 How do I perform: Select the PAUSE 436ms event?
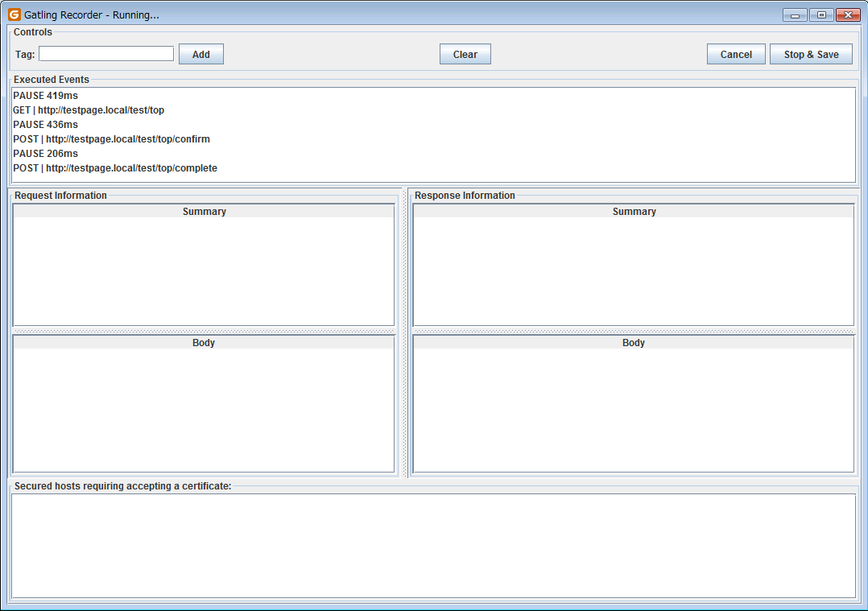pyautogui.click(x=434, y=125)
